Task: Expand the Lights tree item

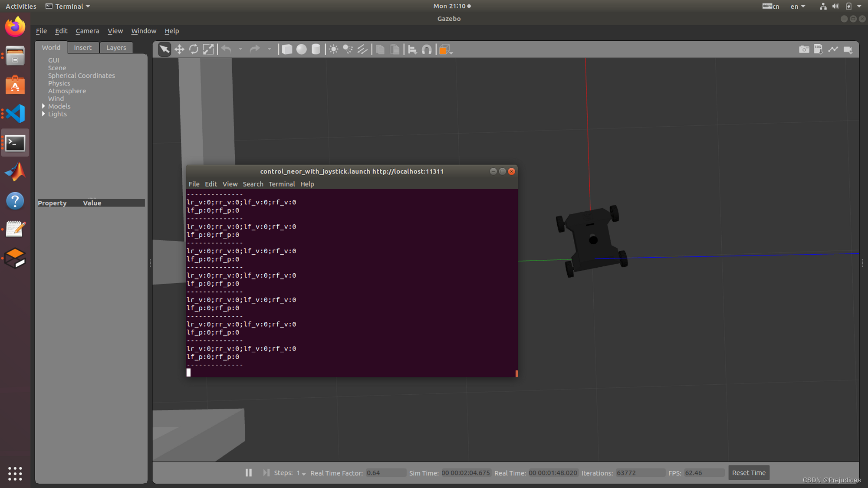Action: pos(43,114)
